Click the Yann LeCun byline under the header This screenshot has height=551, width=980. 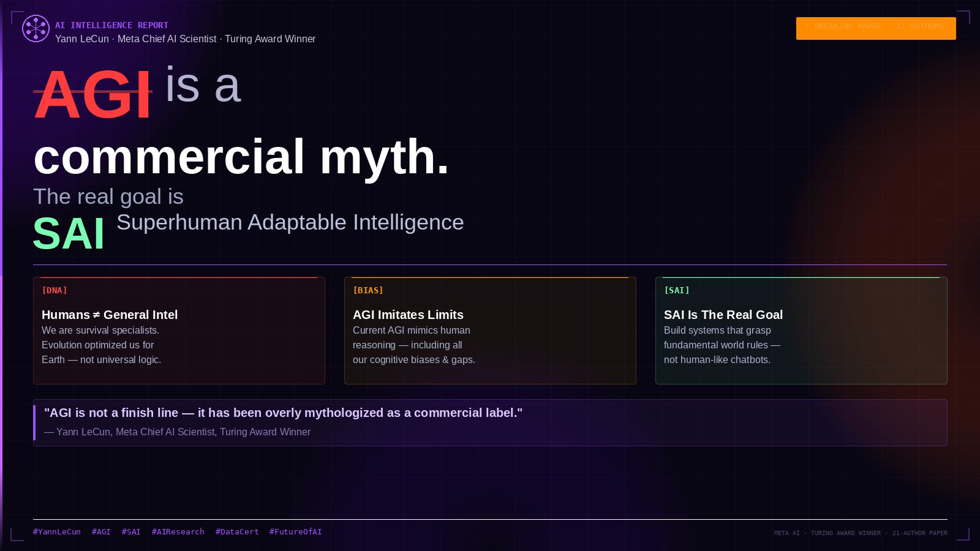(x=185, y=39)
